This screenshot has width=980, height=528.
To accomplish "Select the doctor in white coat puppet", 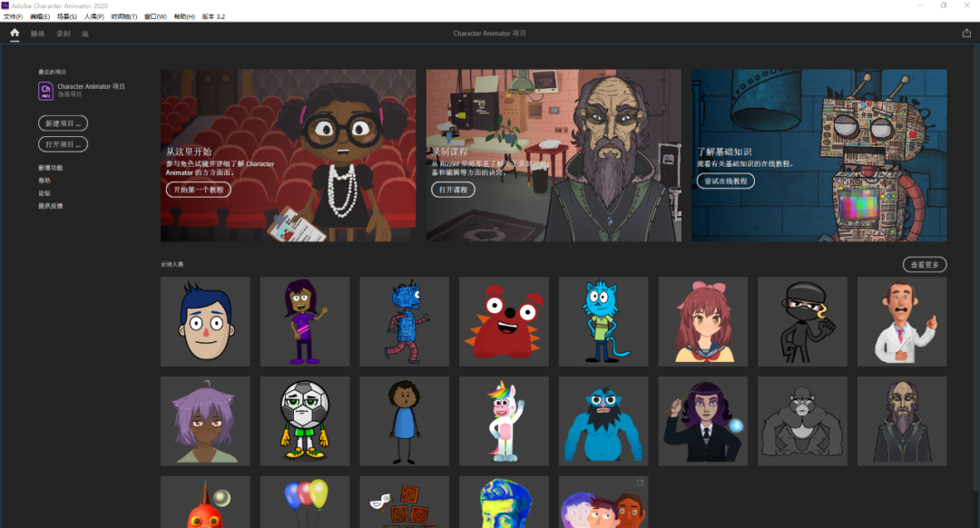I will pos(902,321).
